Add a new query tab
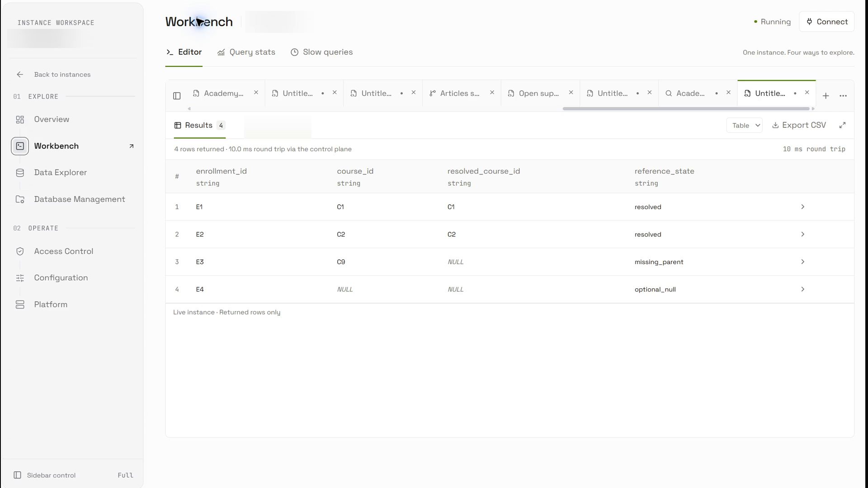This screenshot has width=868, height=488. pyautogui.click(x=826, y=96)
